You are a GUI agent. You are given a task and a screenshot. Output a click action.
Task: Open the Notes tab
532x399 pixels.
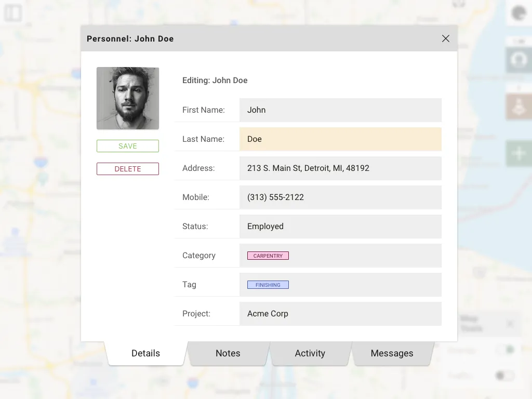[x=228, y=353]
